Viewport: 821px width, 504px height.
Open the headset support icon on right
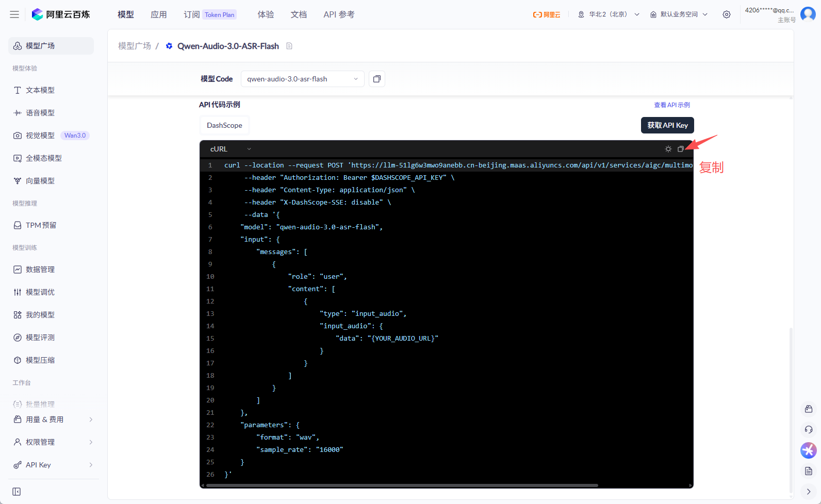809,430
